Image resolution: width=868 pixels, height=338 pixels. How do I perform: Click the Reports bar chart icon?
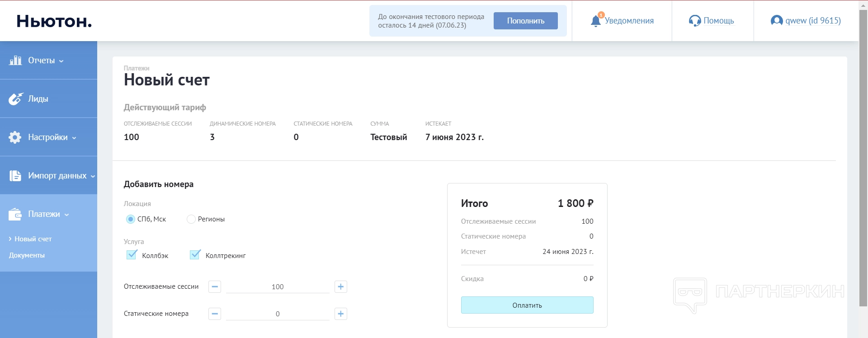pos(15,60)
